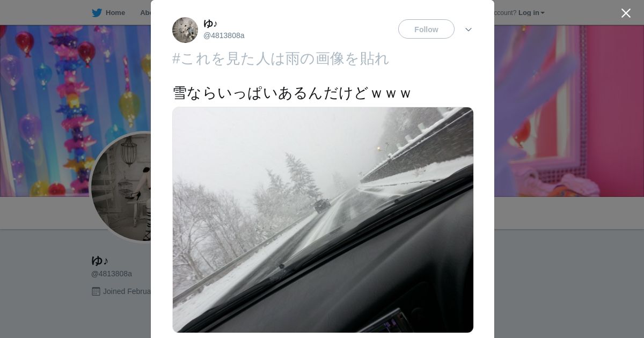
Task: Click the Follow button in the tweet
Action: point(426,29)
